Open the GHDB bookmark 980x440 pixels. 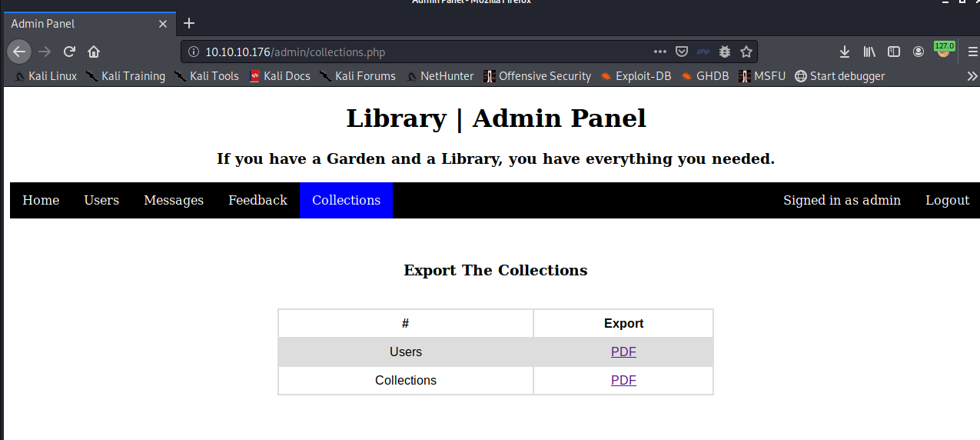(704, 76)
